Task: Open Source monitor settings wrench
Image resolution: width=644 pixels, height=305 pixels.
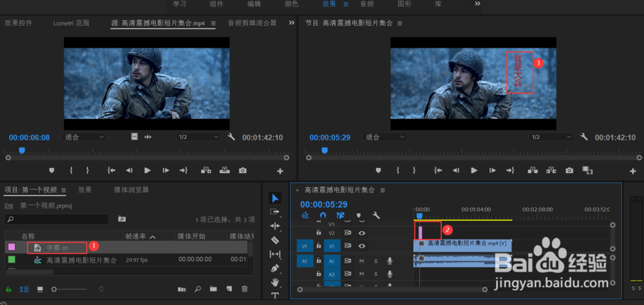Action: pos(231,136)
